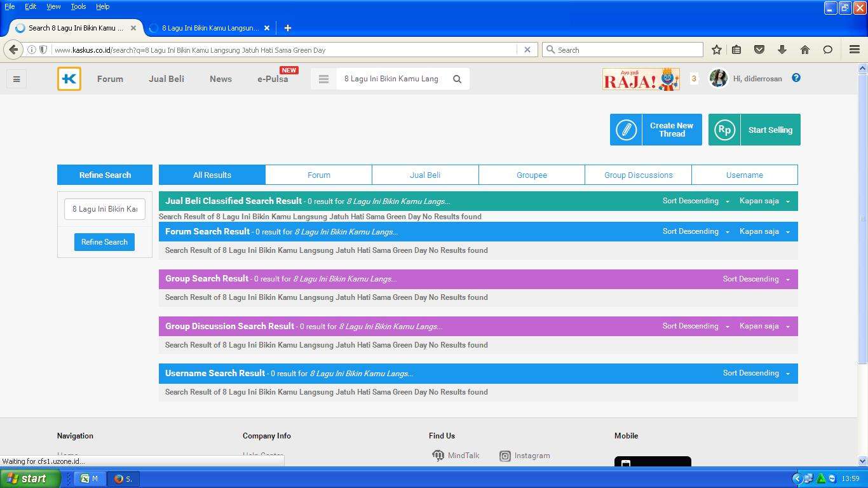Open the File menu
Viewport: 868px width, 488px height.
(10, 6)
